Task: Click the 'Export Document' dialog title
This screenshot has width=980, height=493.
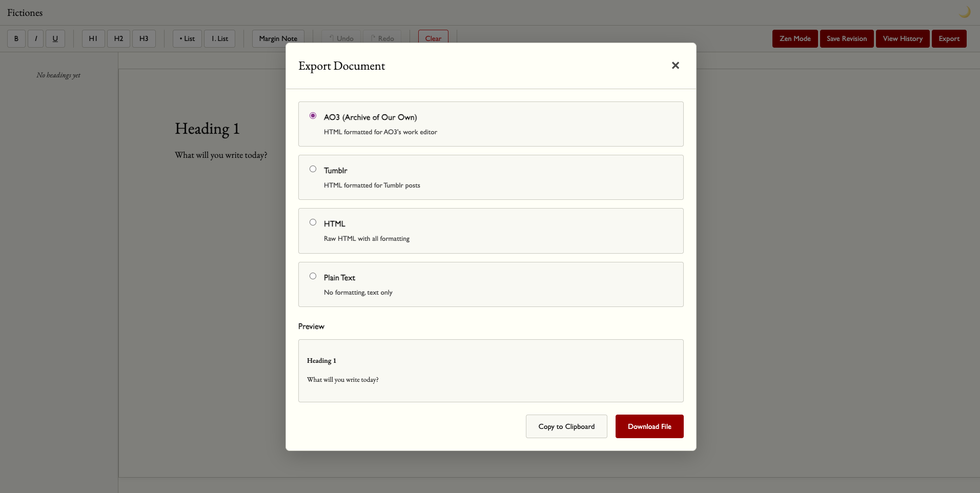Action: [x=342, y=66]
